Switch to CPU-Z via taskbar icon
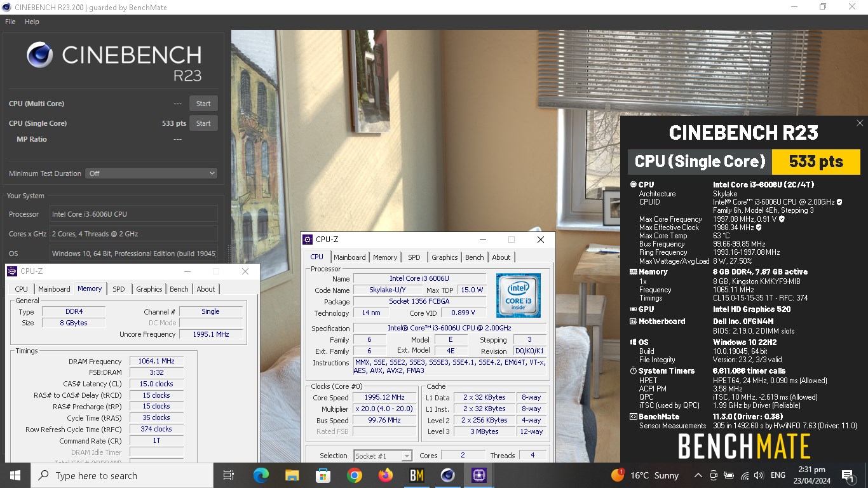This screenshot has height=488, width=868. click(479, 475)
